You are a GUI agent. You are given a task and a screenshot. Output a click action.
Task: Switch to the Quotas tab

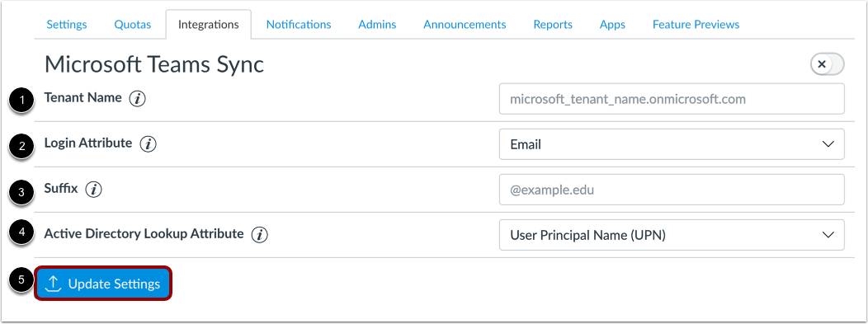132,25
